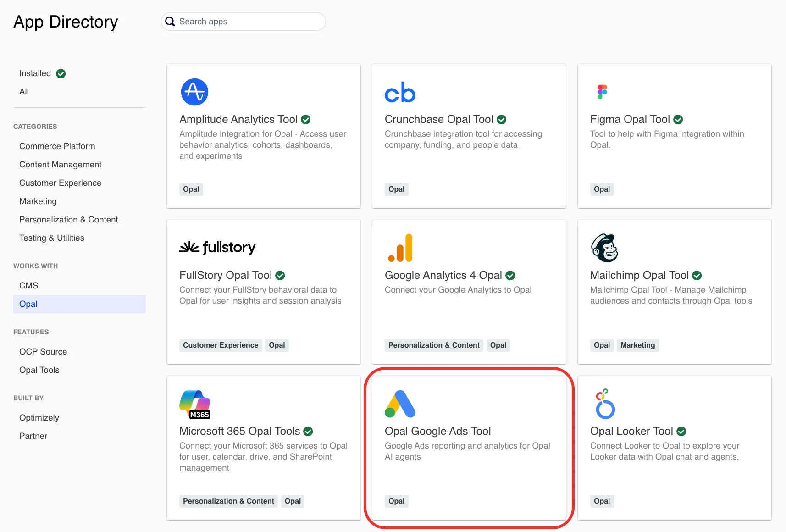Click the Microsoft 365 logo icon
The image size is (786, 532).
click(195, 404)
